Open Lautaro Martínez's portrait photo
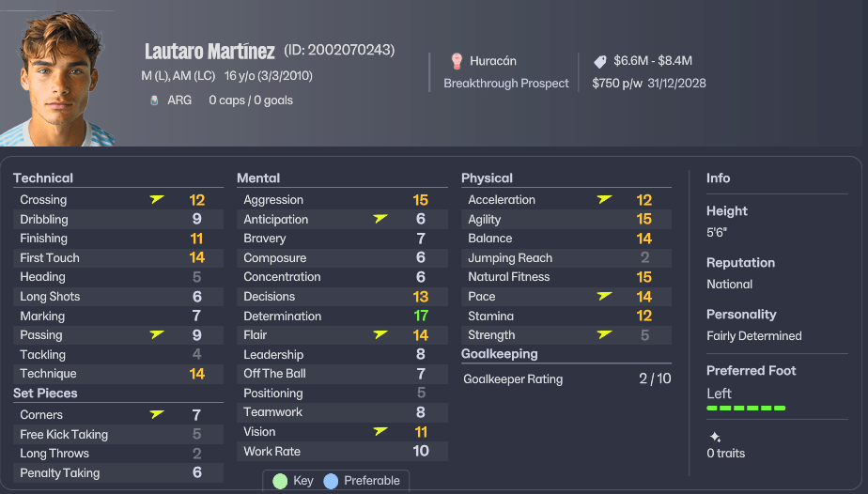 point(57,80)
